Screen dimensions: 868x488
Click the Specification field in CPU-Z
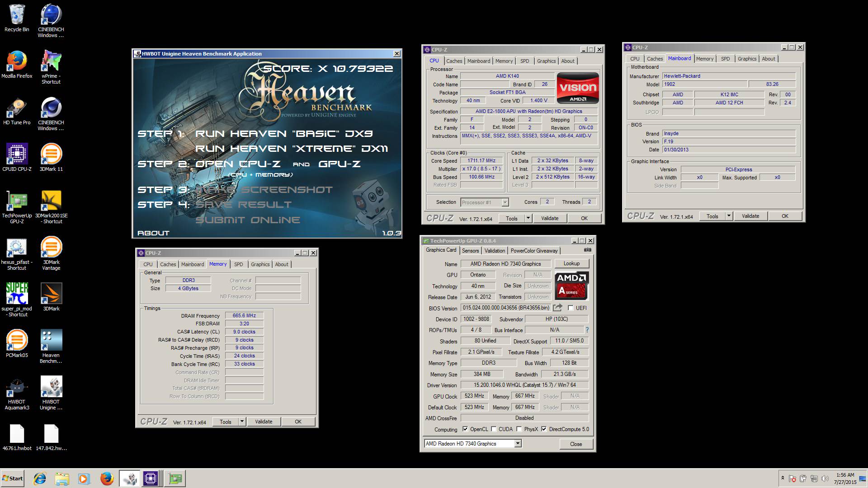[x=529, y=111]
